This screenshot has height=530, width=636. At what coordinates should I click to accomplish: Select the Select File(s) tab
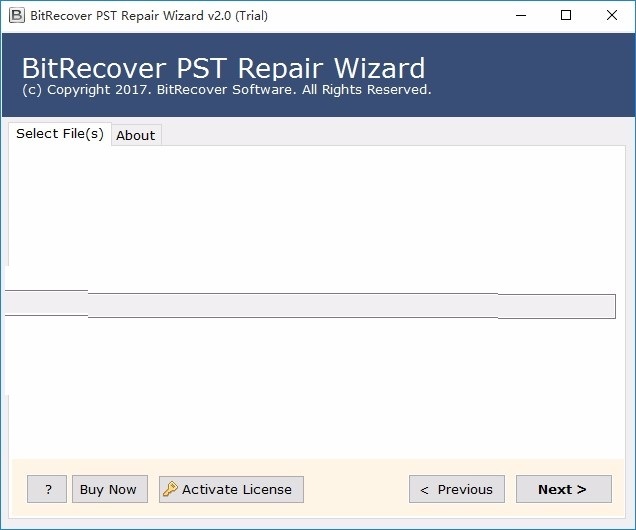point(60,133)
